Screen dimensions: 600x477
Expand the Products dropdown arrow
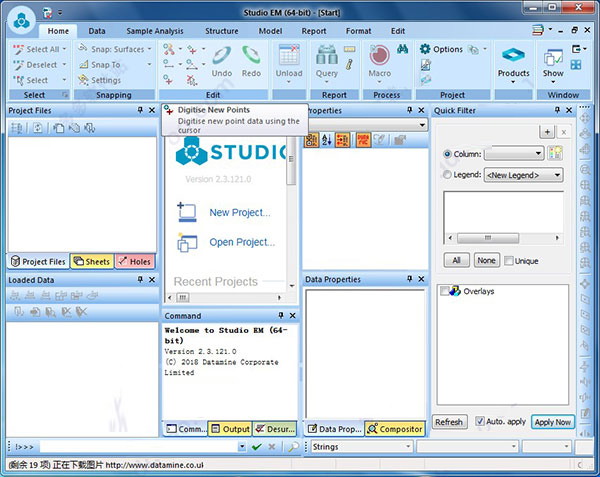[x=513, y=82]
